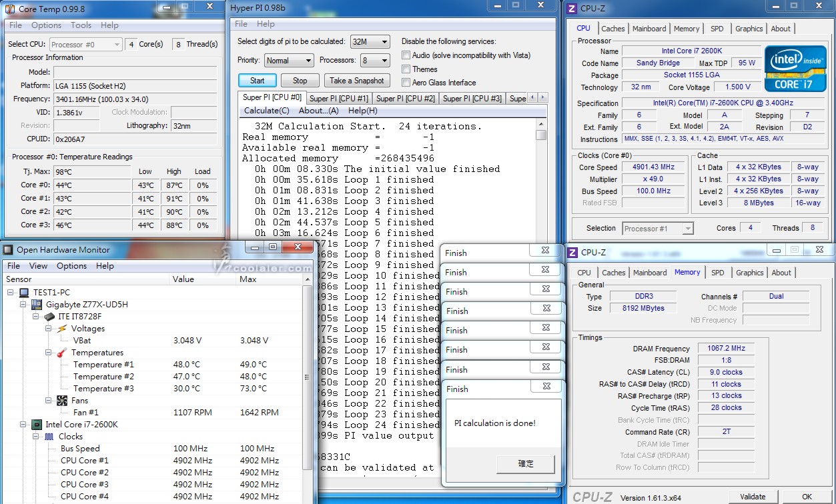The width and height of the screenshot is (836, 504).
Task: Click the Intel Core i7-2600K CPU icon
Action: 37,425
